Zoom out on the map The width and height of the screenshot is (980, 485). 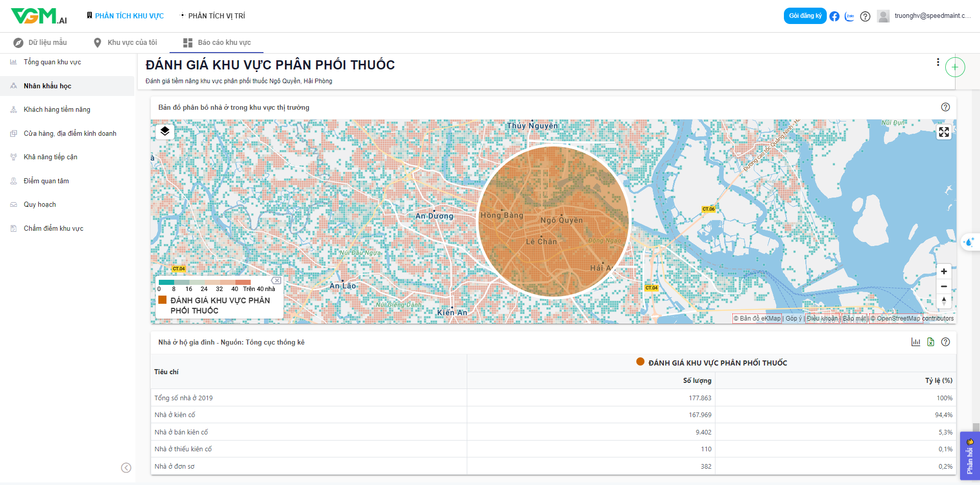[x=944, y=286]
